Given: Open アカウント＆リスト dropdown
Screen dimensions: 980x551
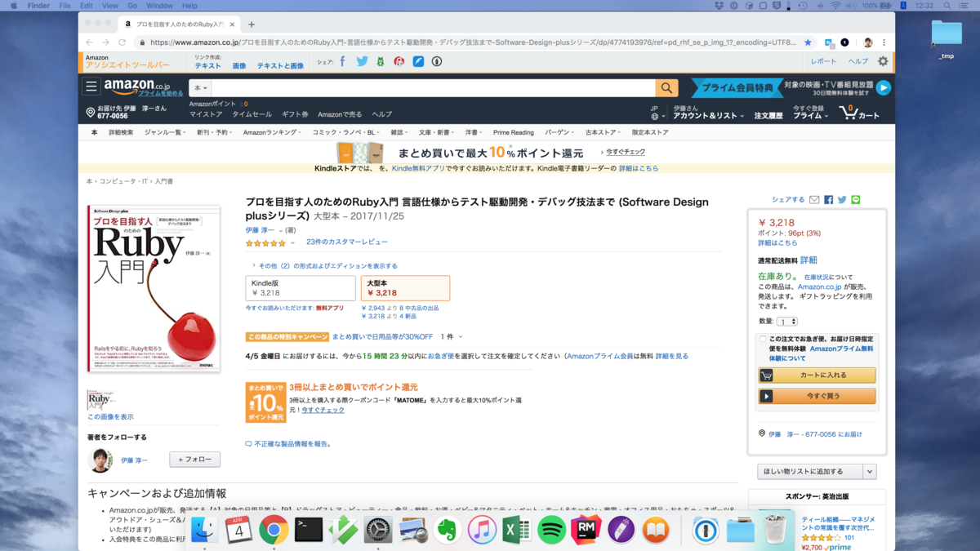Looking at the screenshot, I should pos(708,116).
